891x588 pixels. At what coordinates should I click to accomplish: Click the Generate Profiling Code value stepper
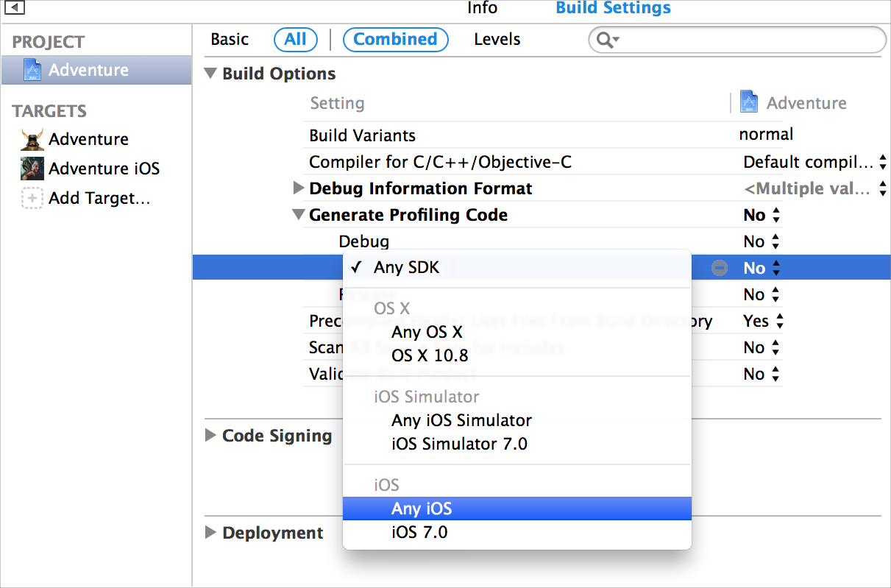[775, 214]
